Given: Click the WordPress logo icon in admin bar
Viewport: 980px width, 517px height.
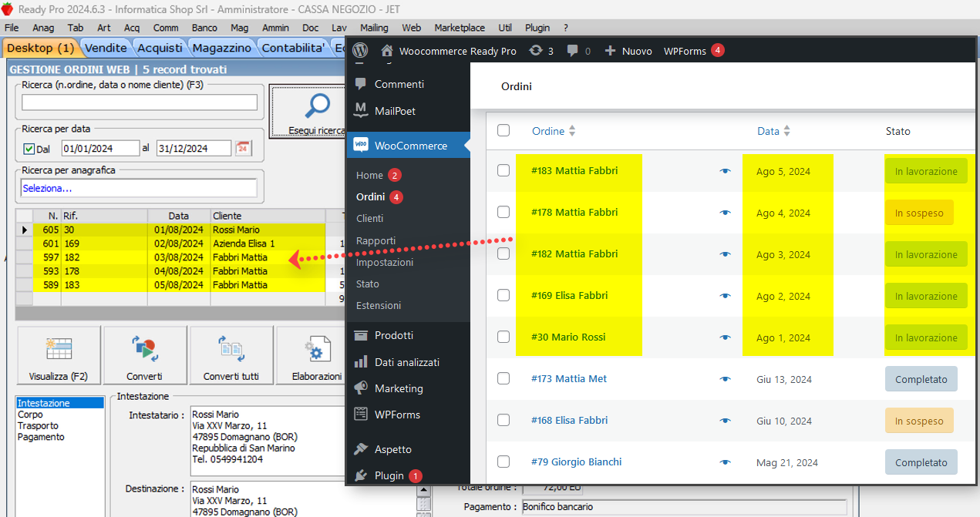Looking at the screenshot, I should point(360,51).
